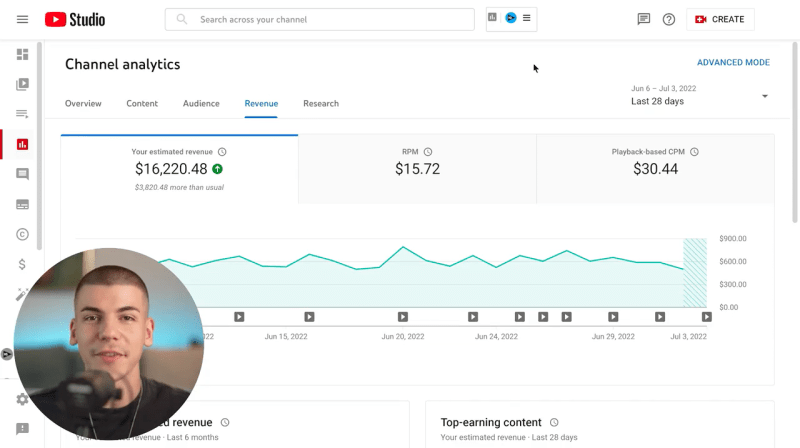Click video marker below Jun 15 on chart

309,317
